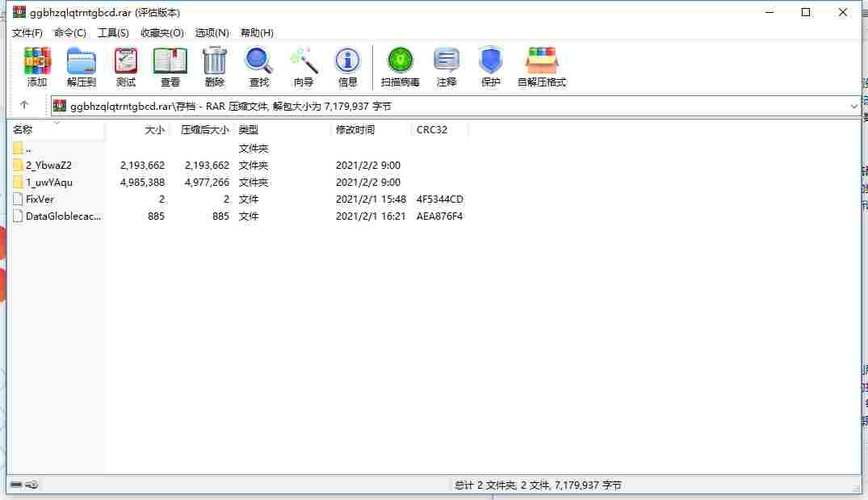
Task: Sort by the 大小 column header
Action: [136, 129]
